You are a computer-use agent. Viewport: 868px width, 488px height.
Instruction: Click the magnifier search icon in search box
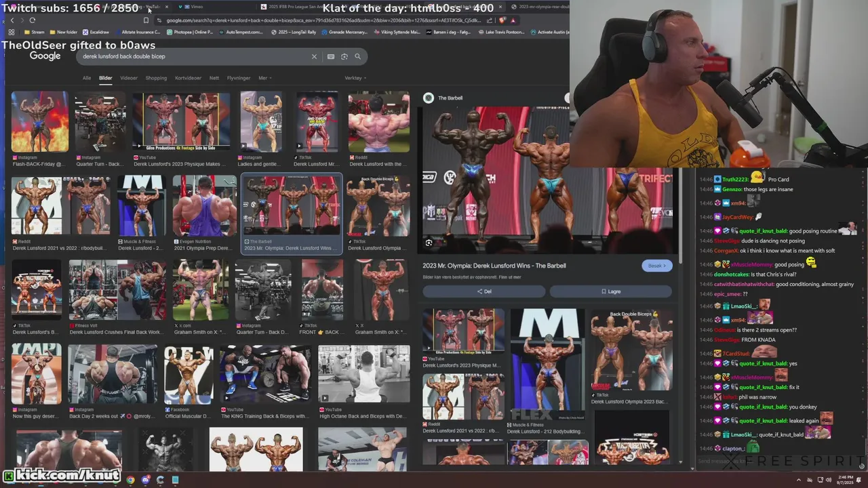tap(358, 56)
